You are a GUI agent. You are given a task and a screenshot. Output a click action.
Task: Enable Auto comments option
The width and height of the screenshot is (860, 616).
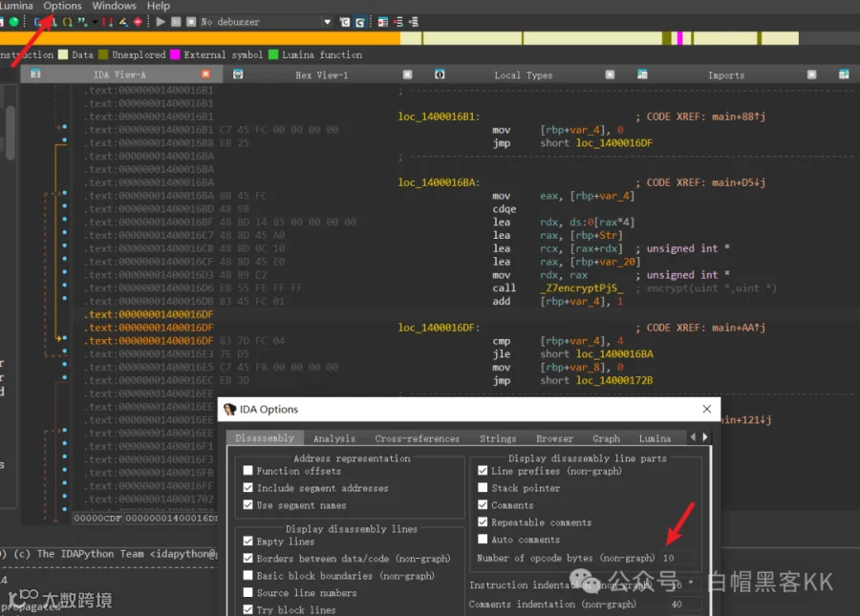[484, 540]
